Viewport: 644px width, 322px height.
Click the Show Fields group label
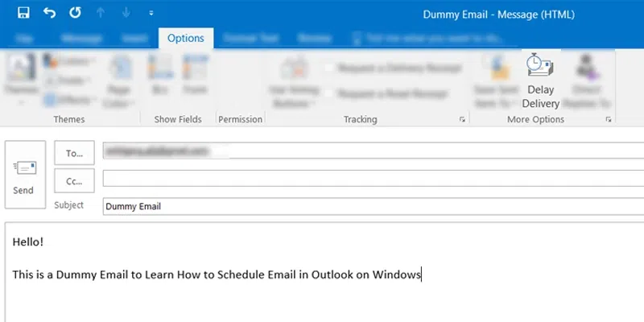[x=178, y=119]
